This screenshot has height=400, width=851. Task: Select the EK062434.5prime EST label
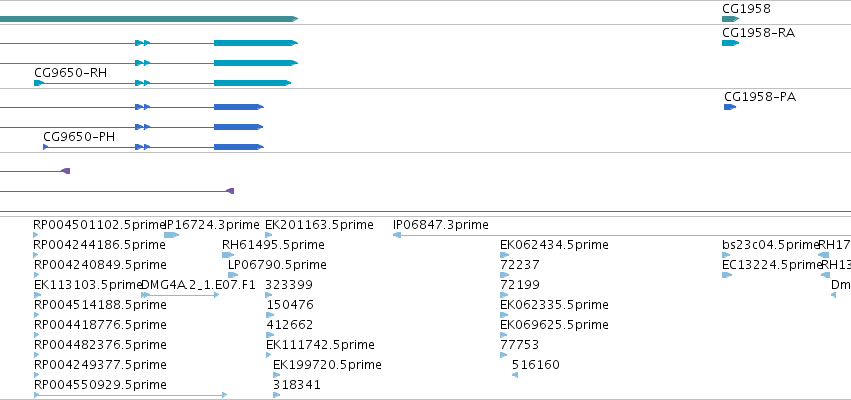coord(554,245)
